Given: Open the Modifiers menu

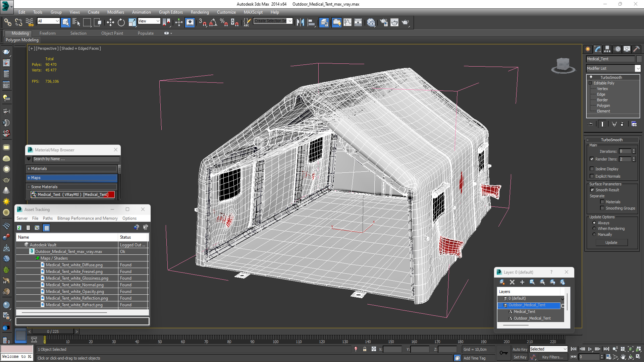Looking at the screenshot, I should [x=116, y=12].
